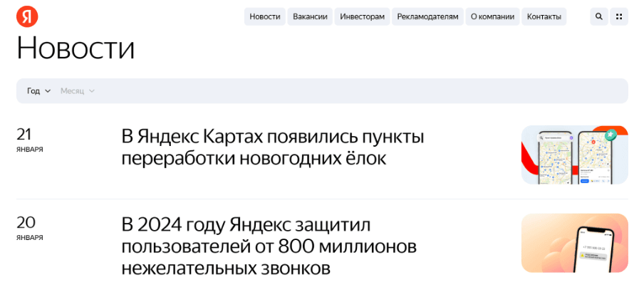Click the 20 января date label
Viewport: 644px width, 292px height.
[30, 227]
